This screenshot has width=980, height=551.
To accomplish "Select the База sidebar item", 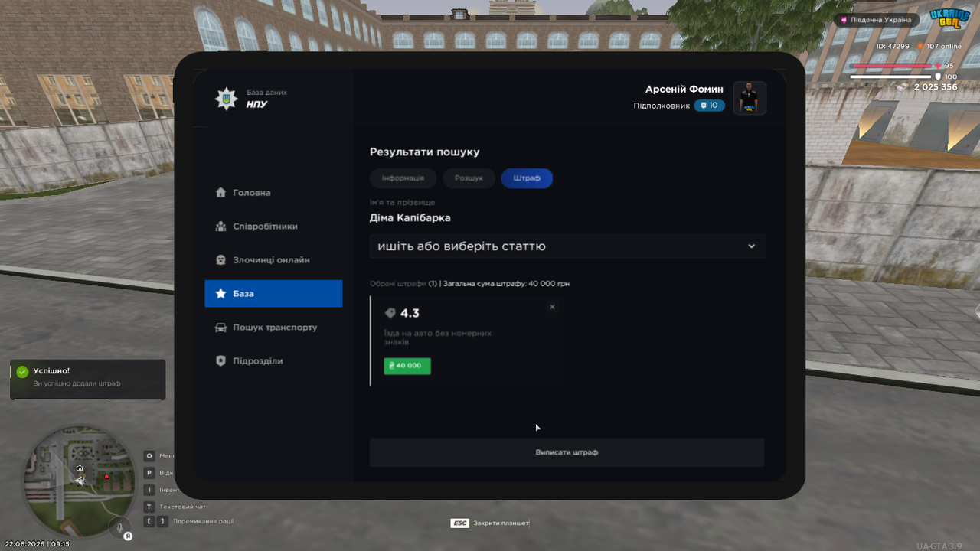I will [x=273, y=294].
